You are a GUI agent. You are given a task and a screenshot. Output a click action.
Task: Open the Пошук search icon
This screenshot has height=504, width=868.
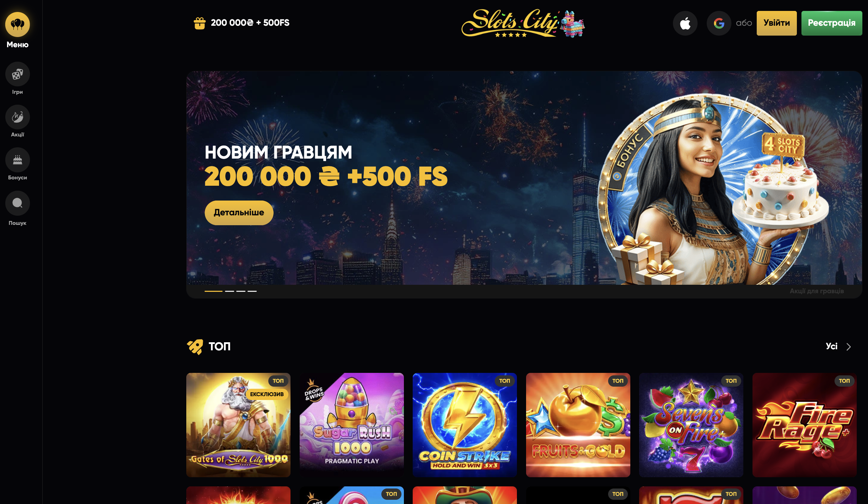(17, 203)
